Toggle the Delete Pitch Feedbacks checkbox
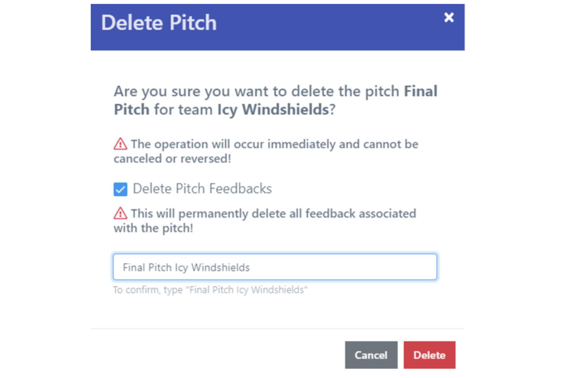The image size is (588, 378). 120,189
